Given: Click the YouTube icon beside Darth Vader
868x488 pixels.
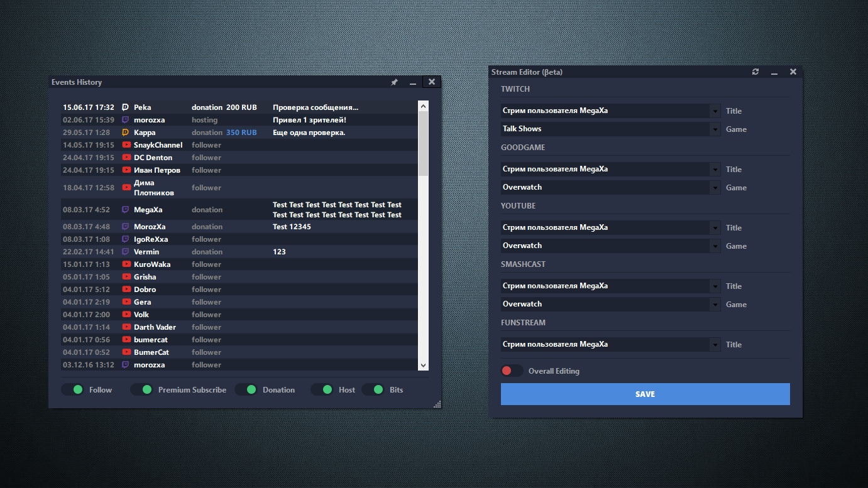Looking at the screenshot, I should [126, 327].
